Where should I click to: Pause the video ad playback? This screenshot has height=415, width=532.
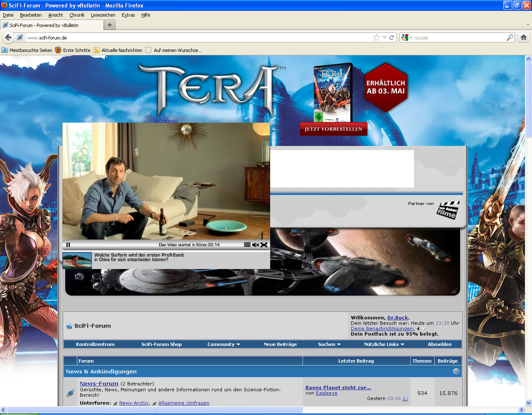pos(68,245)
